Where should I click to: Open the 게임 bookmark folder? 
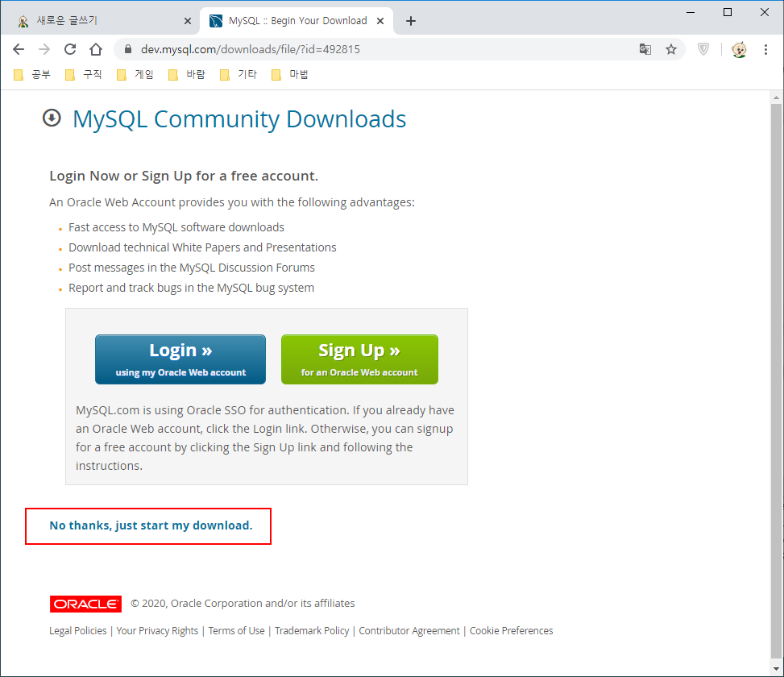tap(135, 74)
